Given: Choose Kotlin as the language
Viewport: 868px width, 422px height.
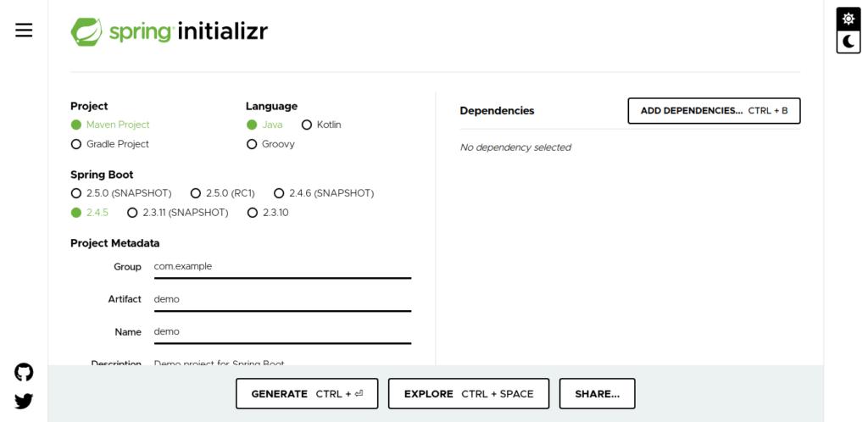Looking at the screenshot, I should point(321,125).
